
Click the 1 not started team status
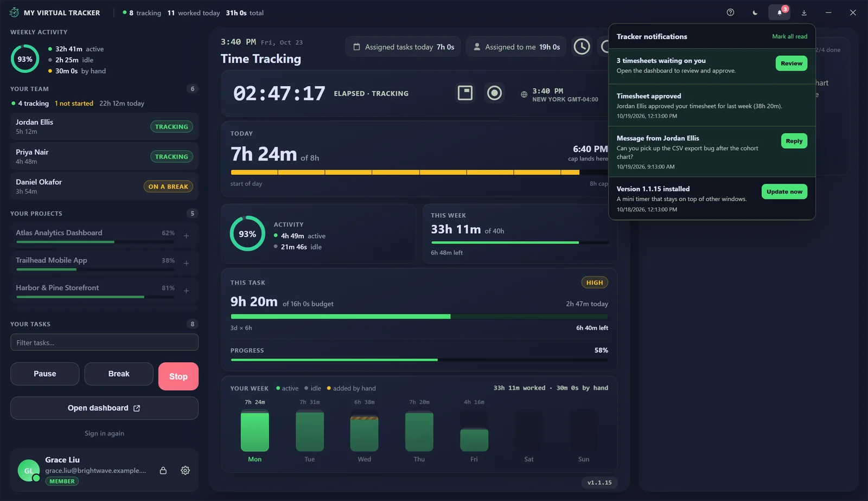point(74,104)
